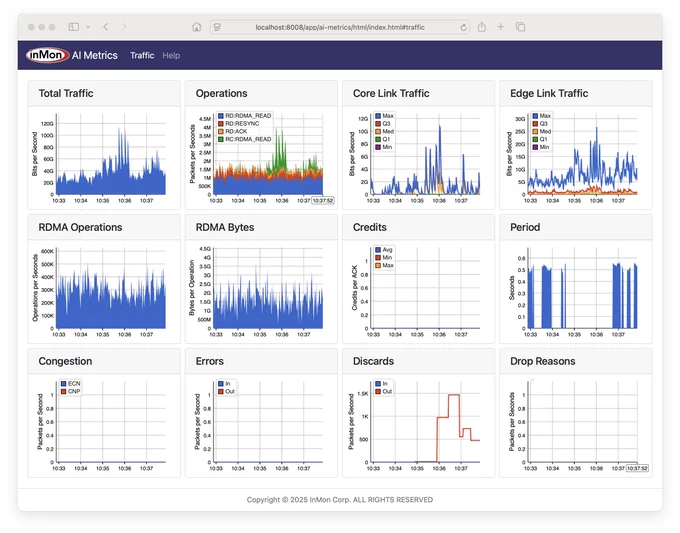Image resolution: width=680 pixels, height=533 pixels.
Task: Show tab overview icon
Action: 520,27
